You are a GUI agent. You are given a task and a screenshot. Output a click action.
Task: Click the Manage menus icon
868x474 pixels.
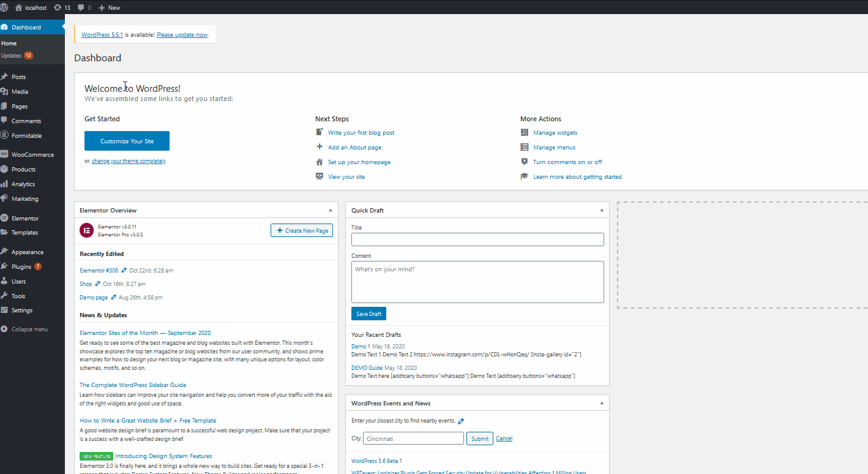(525, 147)
